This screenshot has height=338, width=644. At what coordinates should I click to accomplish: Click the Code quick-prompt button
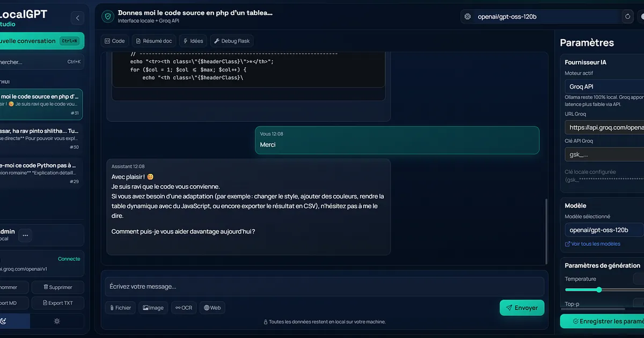115,41
